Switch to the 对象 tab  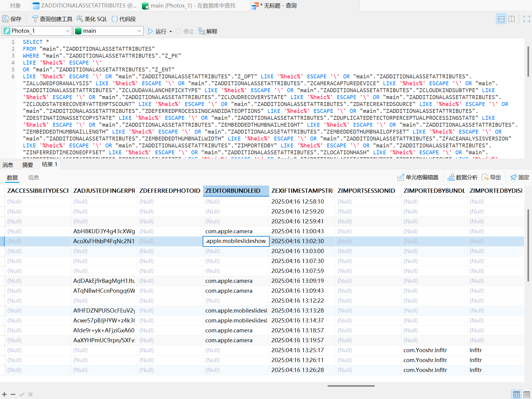(15, 6)
